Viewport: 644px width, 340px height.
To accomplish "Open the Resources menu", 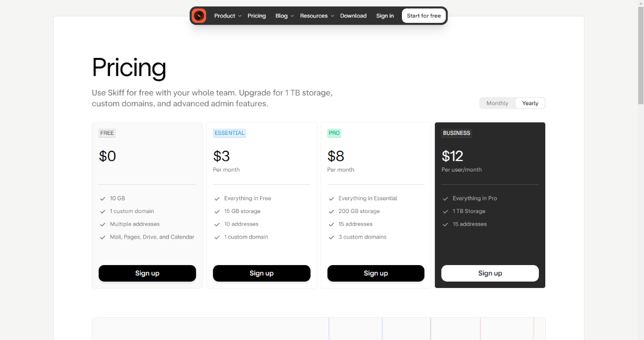I will (x=314, y=16).
